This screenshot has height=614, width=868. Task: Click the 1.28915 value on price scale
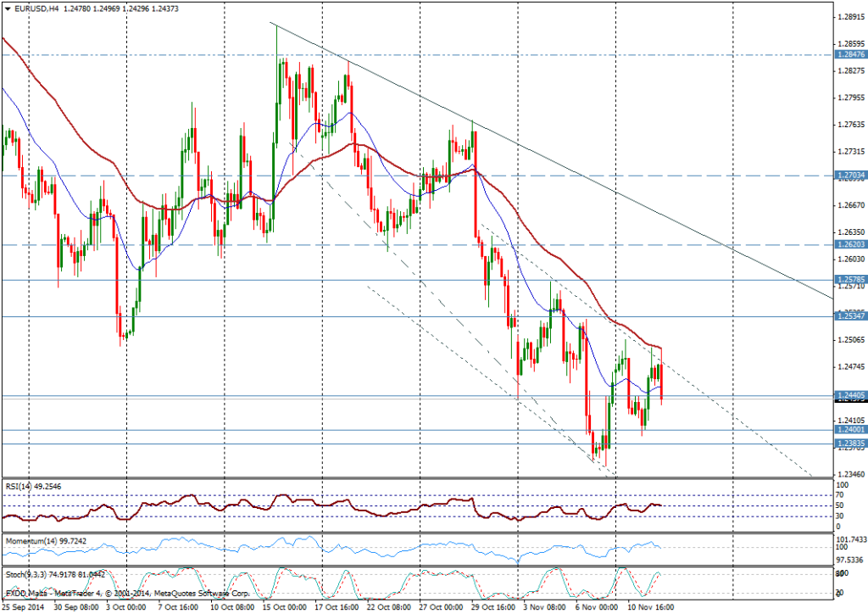pos(850,17)
